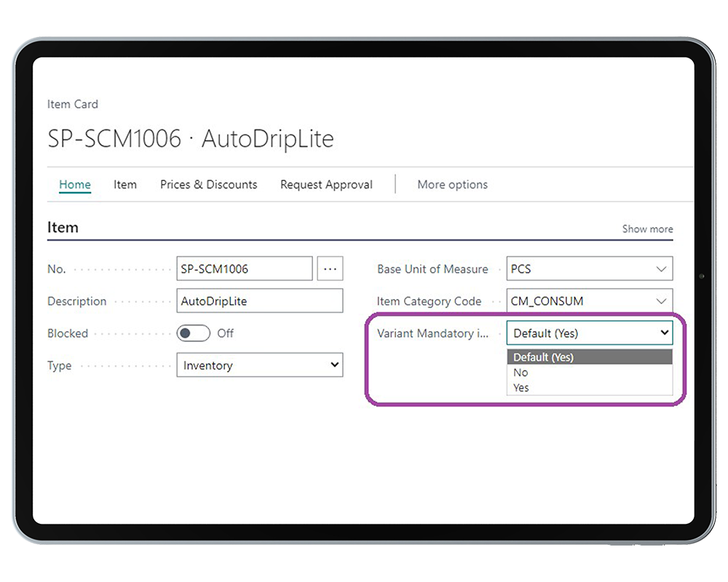Open the No. field ellipsis lookup button
Viewport: 728px width, 582px height.
(x=330, y=269)
